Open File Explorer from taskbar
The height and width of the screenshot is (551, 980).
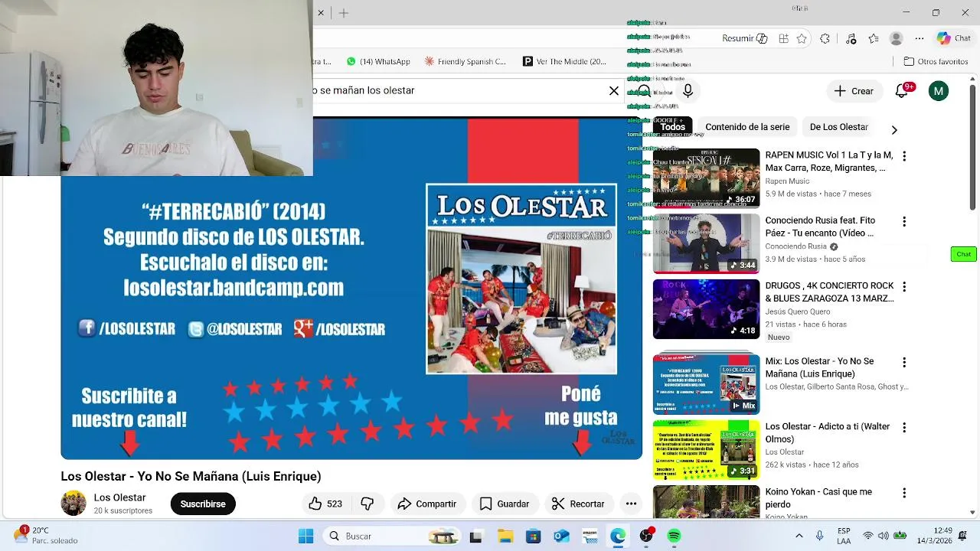coord(505,536)
